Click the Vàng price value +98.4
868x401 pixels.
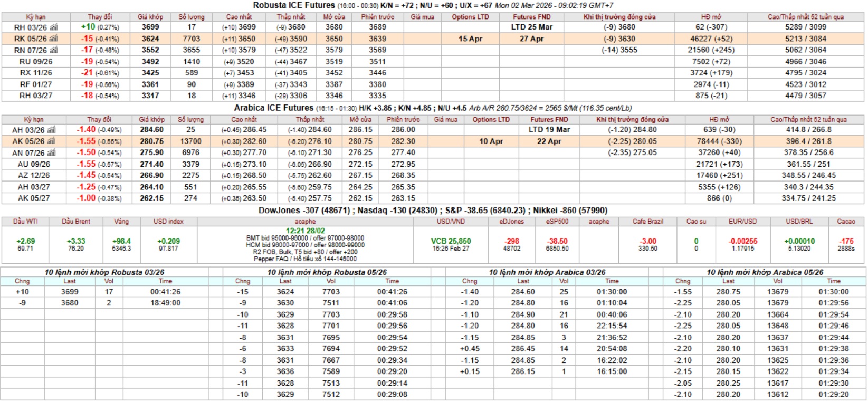coord(121,241)
